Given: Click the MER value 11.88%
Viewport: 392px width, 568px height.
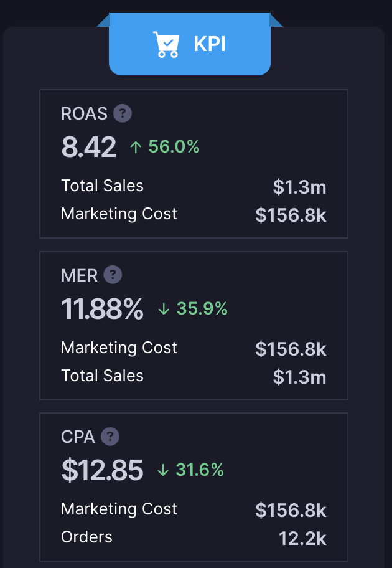Looking at the screenshot, I should coord(103,309).
